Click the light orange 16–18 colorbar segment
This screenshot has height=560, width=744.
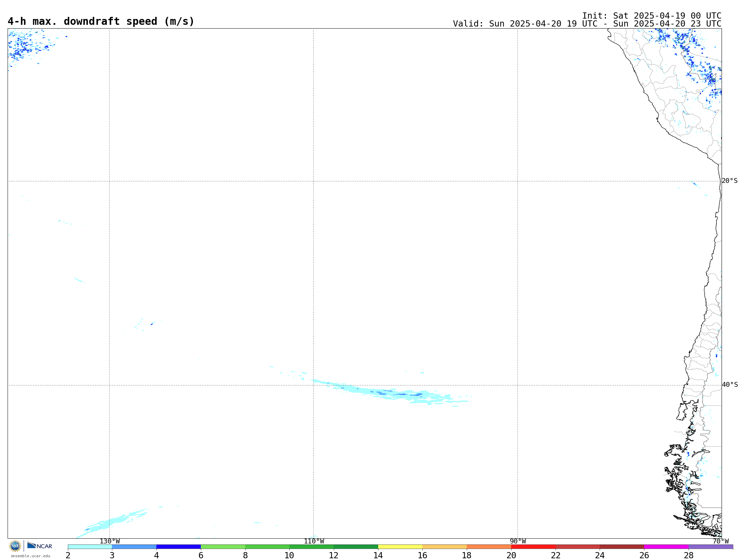click(444, 547)
